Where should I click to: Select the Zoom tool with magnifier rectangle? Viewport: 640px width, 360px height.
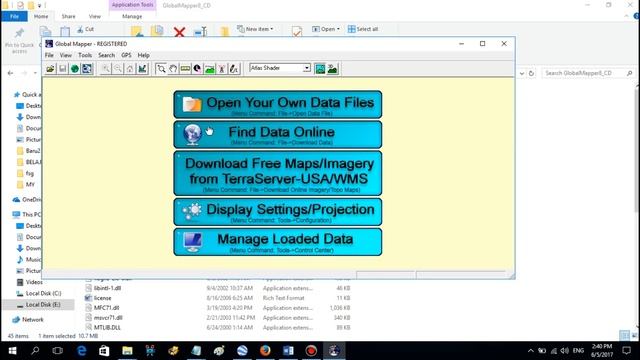pos(161,69)
